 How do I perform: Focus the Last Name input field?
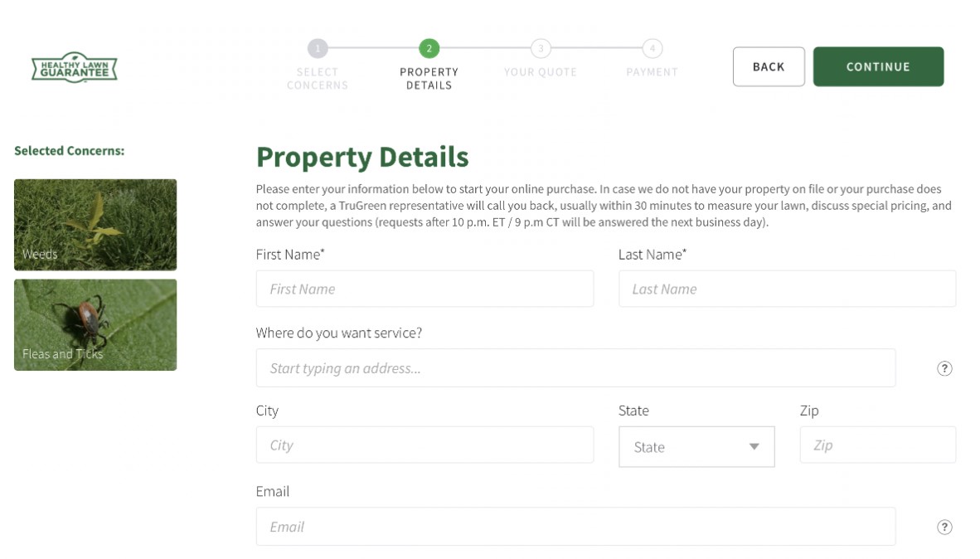tap(787, 289)
